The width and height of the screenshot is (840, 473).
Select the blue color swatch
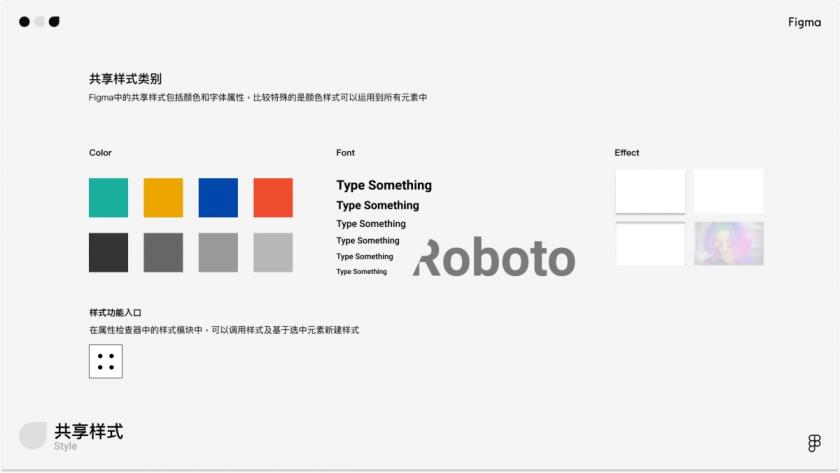218,198
